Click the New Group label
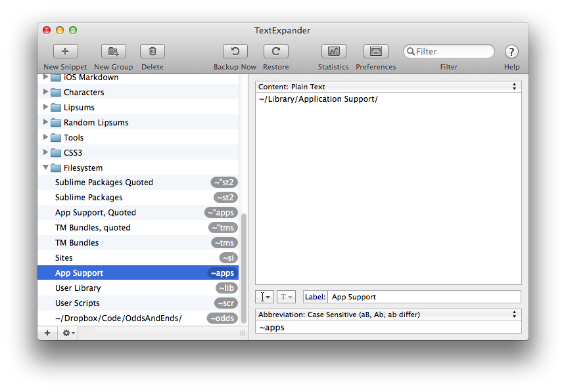Image resolution: width=566 pixels, height=392 pixels. 113,67
